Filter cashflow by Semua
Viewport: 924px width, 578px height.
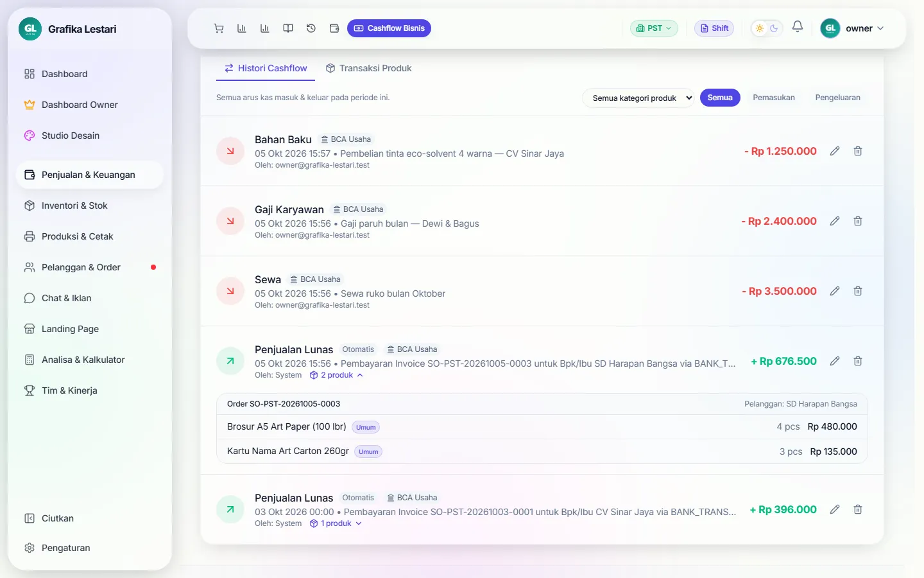click(720, 98)
